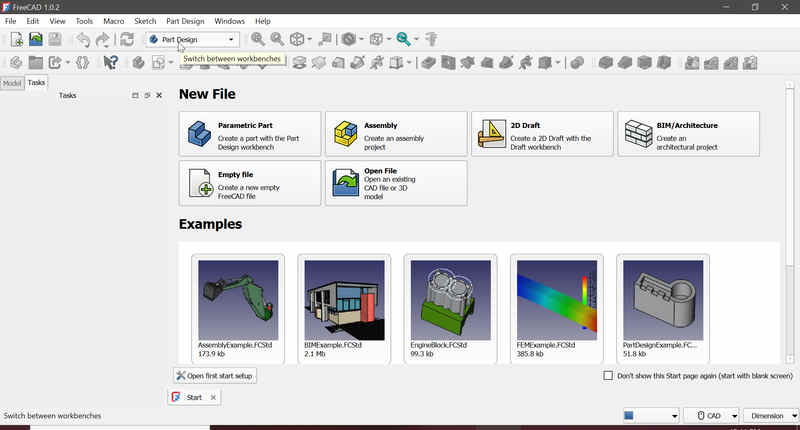800x430 pixels.
Task: Open the EngineBlock.FCStd example thumbnail
Action: 451,300
